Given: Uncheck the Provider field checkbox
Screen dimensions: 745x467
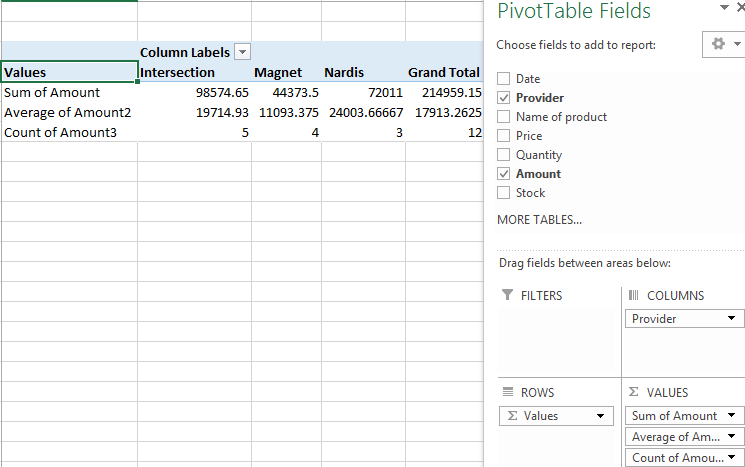Looking at the screenshot, I should pyautogui.click(x=503, y=98).
